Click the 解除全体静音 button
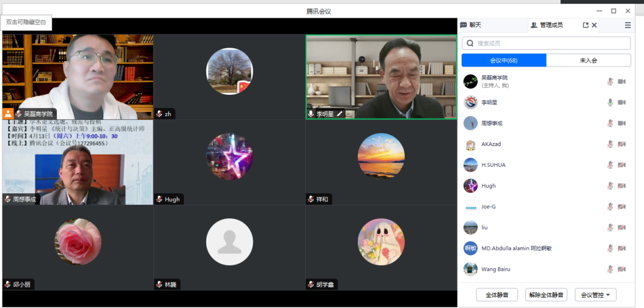644x308 pixels. (546, 295)
